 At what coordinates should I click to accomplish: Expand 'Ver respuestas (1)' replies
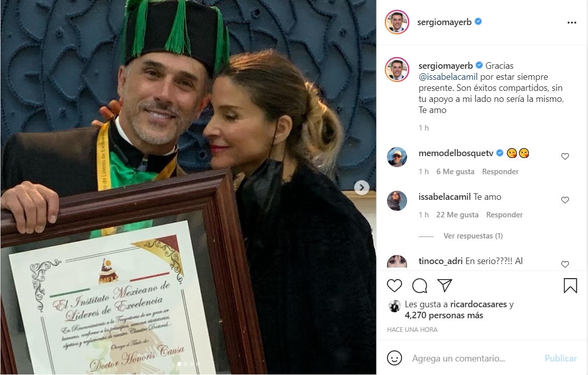point(473,236)
